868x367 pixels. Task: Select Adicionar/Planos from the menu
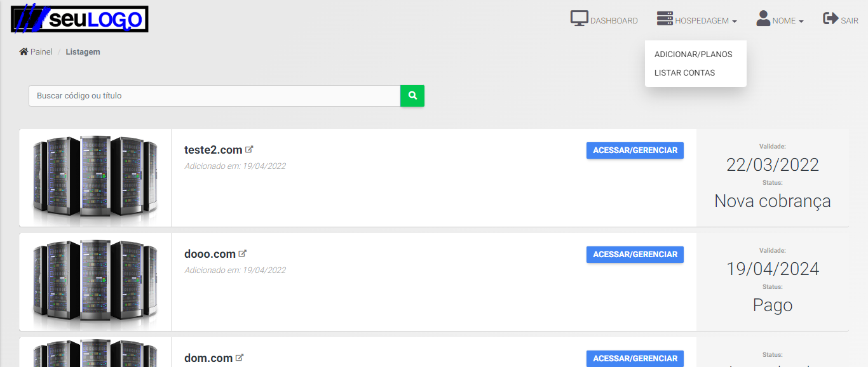(693, 55)
